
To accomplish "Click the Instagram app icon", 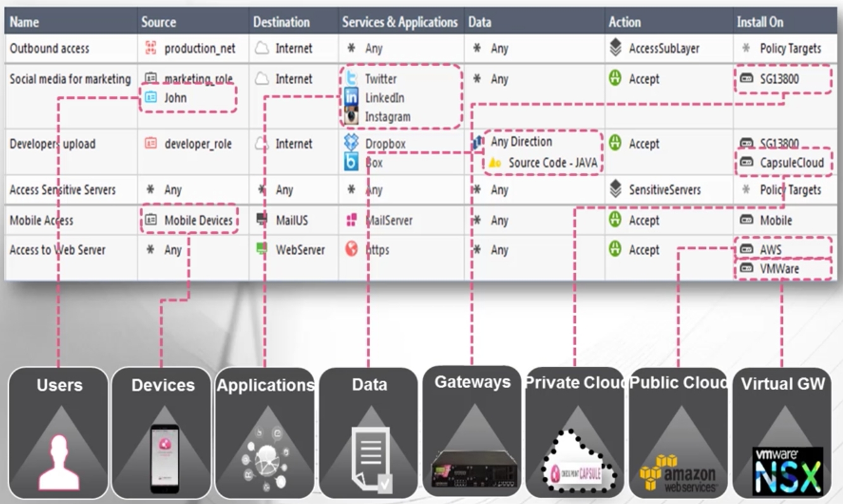I will pyautogui.click(x=351, y=117).
